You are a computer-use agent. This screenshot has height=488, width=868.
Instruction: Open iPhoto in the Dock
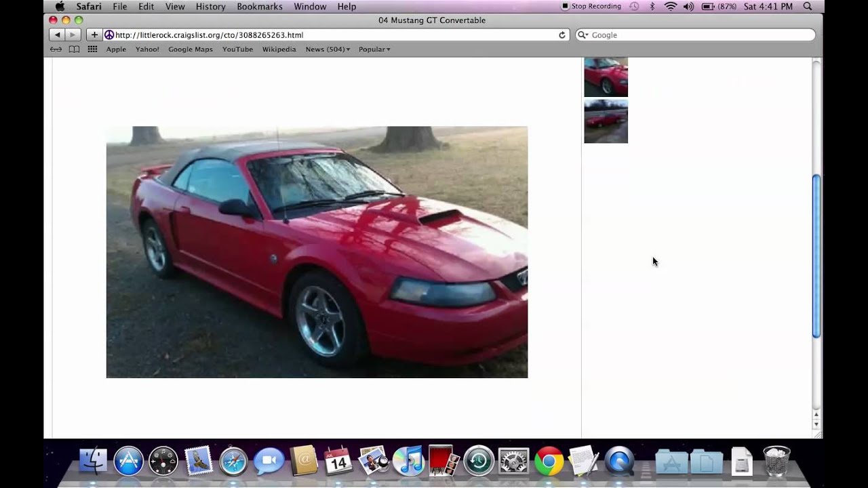click(x=373, y=462)
